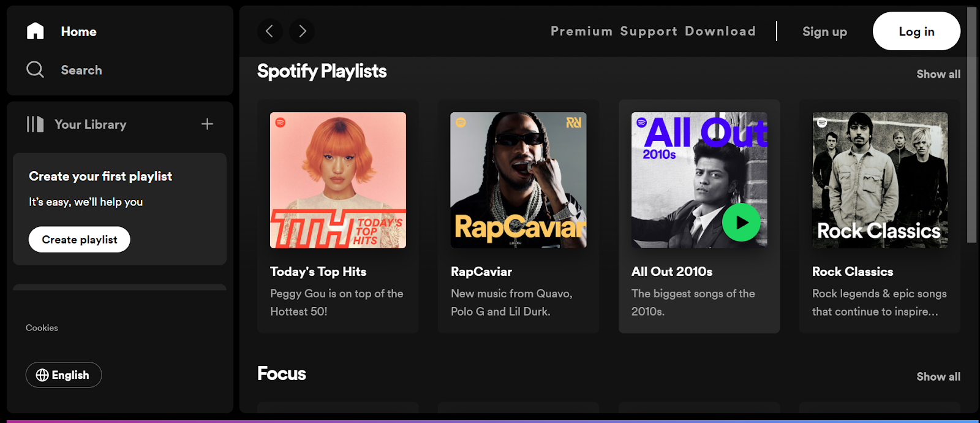
Task: Click the Log in button
Action: pyautogui.click(x=916, y=31)
